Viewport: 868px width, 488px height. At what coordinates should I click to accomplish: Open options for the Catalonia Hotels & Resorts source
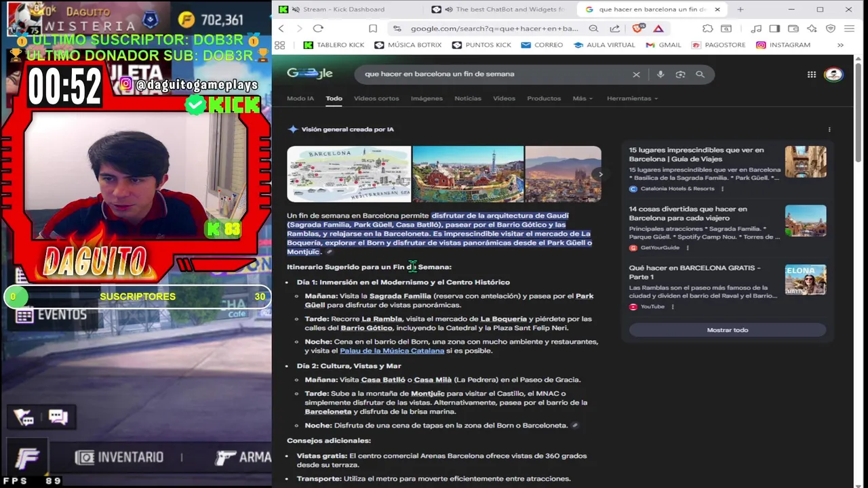722,188
